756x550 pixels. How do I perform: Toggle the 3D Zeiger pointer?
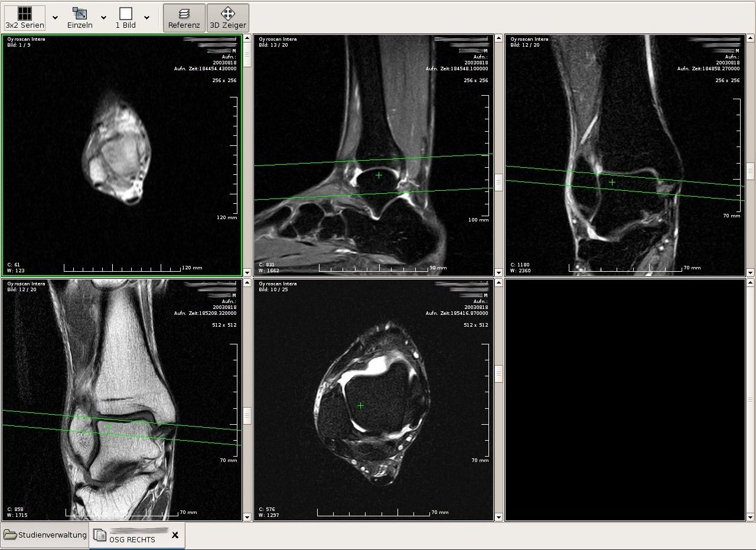tap(228, 18)
